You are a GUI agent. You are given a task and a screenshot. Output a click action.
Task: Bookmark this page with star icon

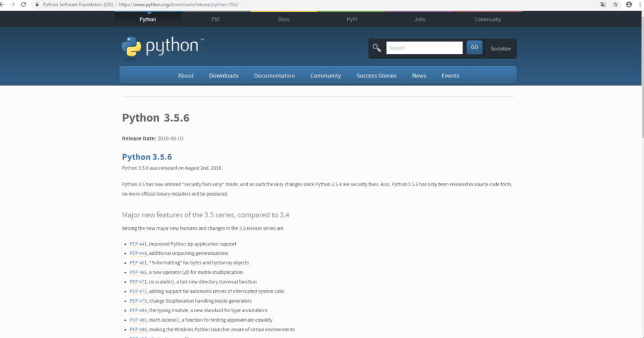click(x=615, y=4)
